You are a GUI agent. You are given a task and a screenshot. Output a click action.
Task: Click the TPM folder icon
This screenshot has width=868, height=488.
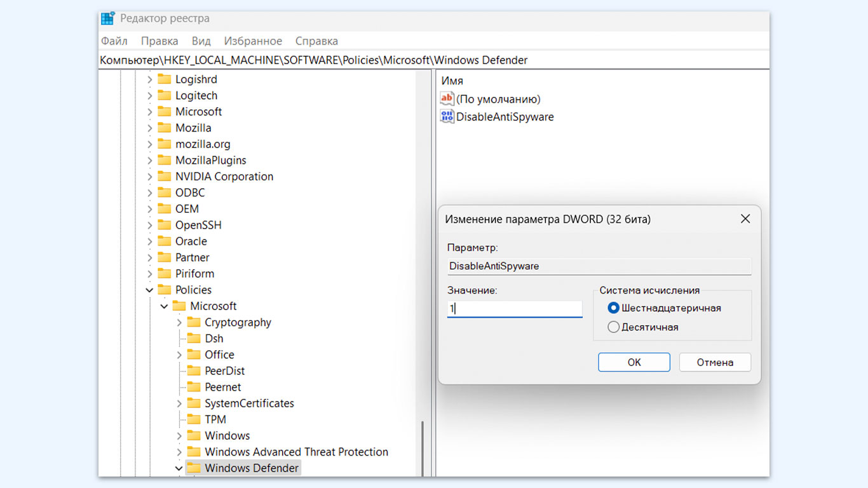tap(194, 419)
